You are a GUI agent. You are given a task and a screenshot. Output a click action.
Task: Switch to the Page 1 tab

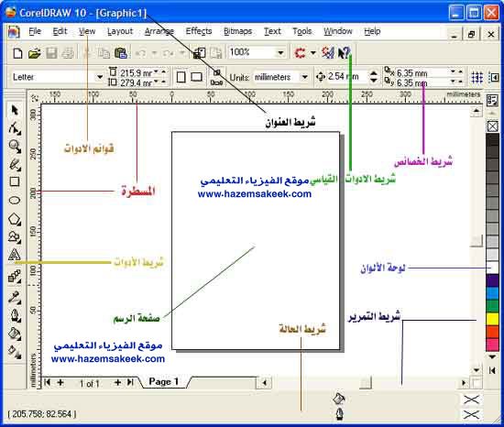[164, 382]
